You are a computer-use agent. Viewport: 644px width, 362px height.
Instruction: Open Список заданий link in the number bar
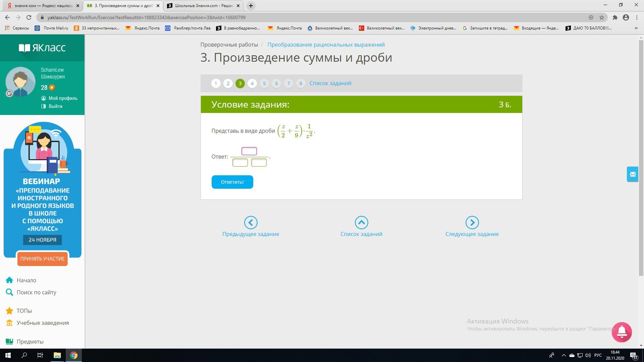pyautogui.click(x=330, y=83)
